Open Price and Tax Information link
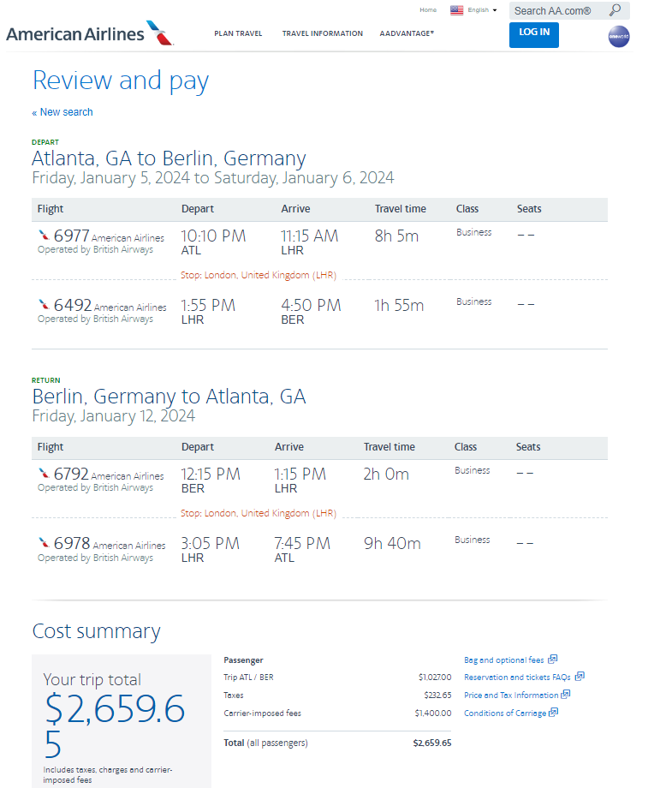Image resolution: width=672 pixels, height=788 pixels. coord(511,695)
